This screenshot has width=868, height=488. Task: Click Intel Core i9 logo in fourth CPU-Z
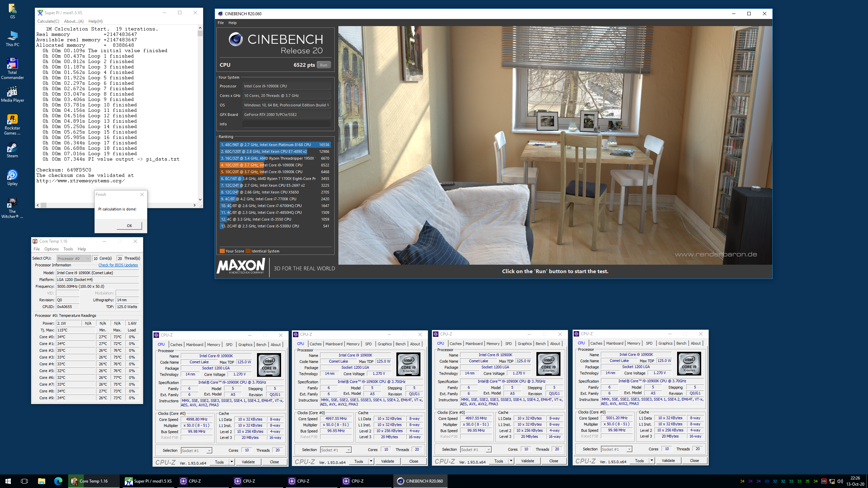click(689, 364)
